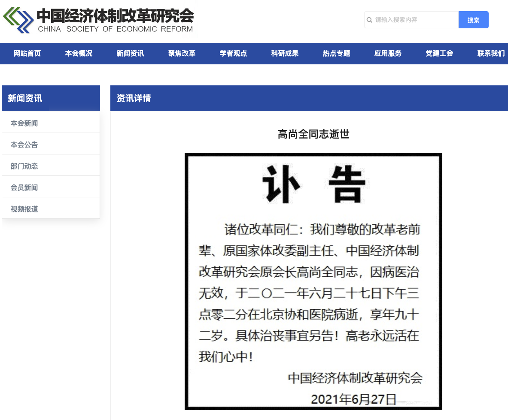Open 本会公告 in the sidebar
The width and height of the screenshot is (508, 420).
tap(51, 144)
